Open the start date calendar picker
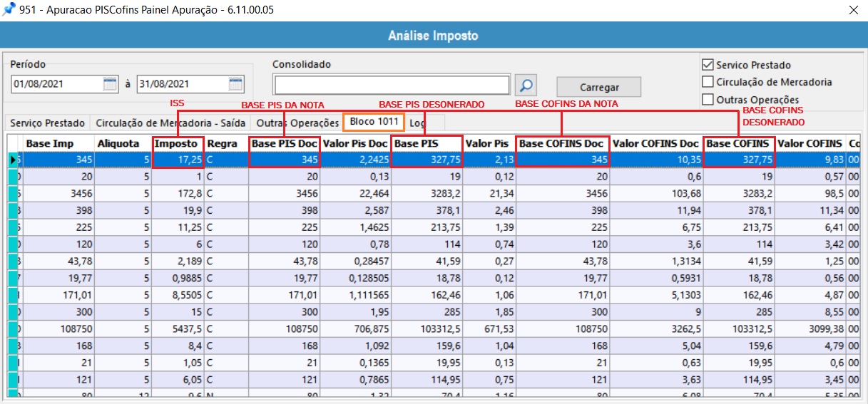This screenshot has width=868, height=404. (x=109, y=84)
